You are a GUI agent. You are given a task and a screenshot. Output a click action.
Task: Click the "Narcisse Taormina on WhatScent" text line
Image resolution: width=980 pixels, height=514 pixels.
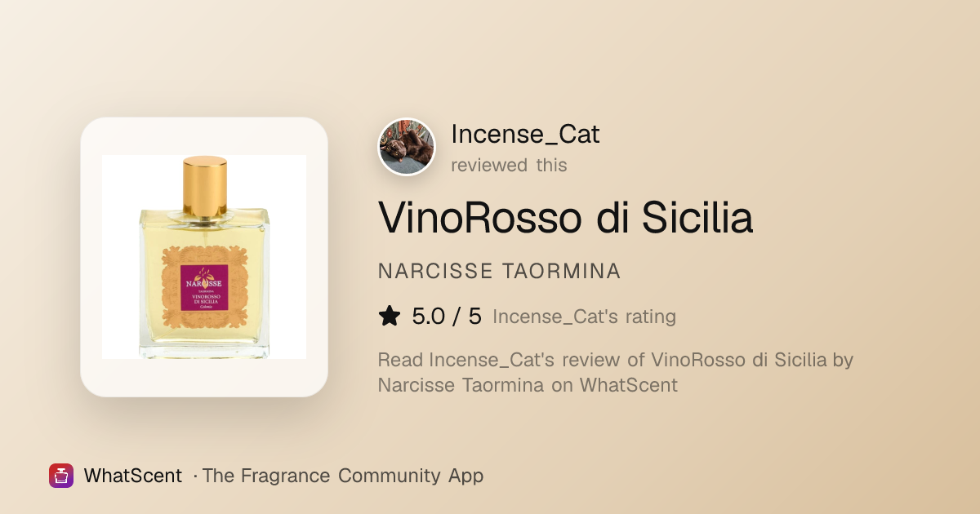click(x=528, y=385)
